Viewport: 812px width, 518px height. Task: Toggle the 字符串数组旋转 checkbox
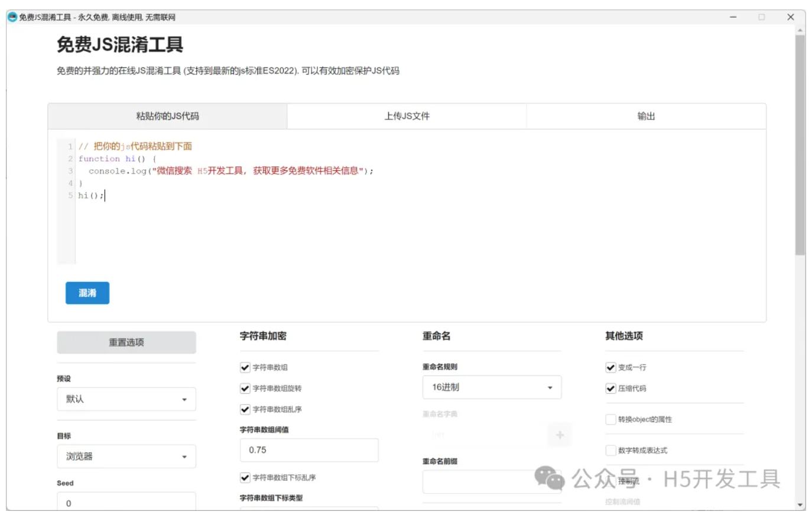(x=245, y=388)
